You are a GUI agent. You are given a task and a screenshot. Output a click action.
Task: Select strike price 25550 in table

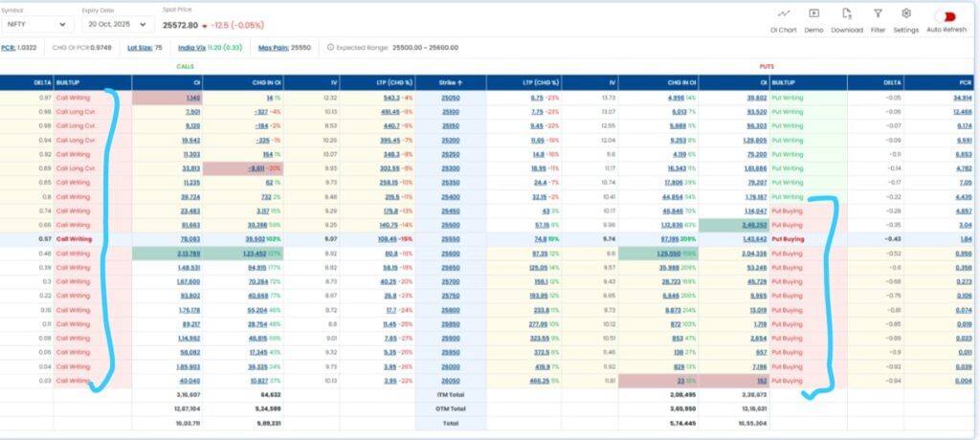pyautogui.click(x=450, y=238)
